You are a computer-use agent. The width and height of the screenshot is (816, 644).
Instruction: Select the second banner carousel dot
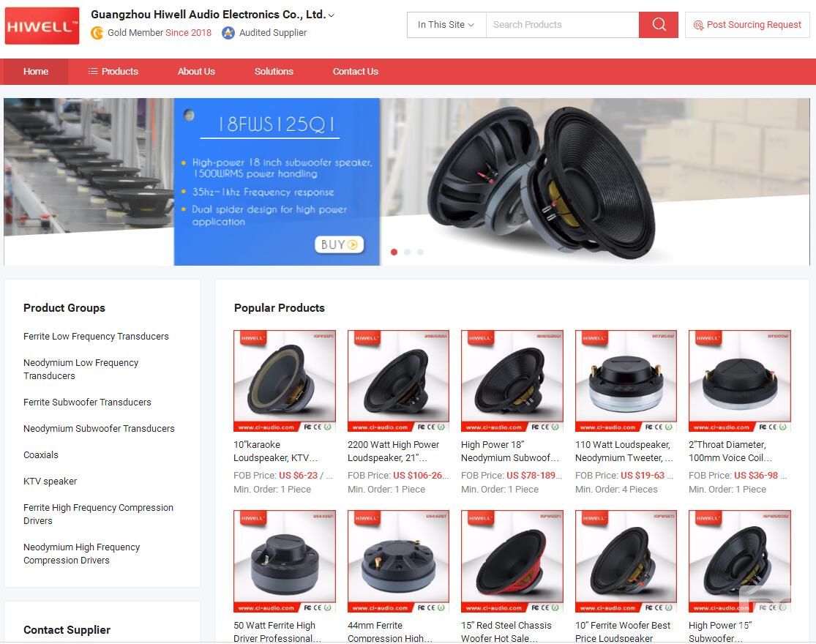pos(407,252)
